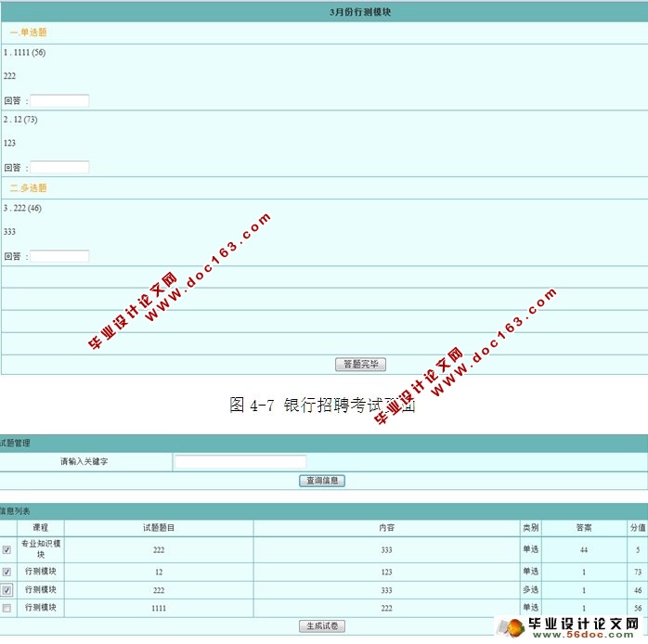Select question text 3 . 222 (46)

[22, 208]
